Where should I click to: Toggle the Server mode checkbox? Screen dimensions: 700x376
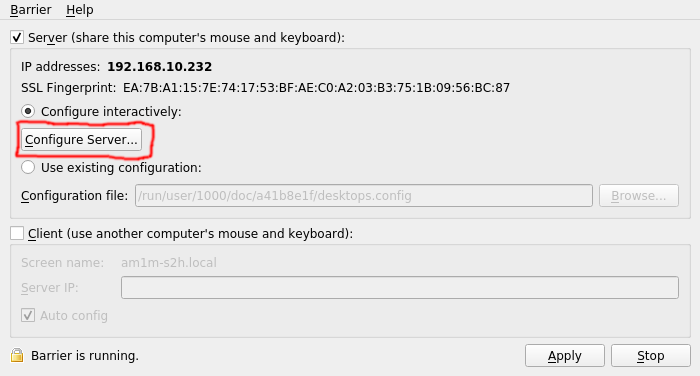(x=17, y=37)
